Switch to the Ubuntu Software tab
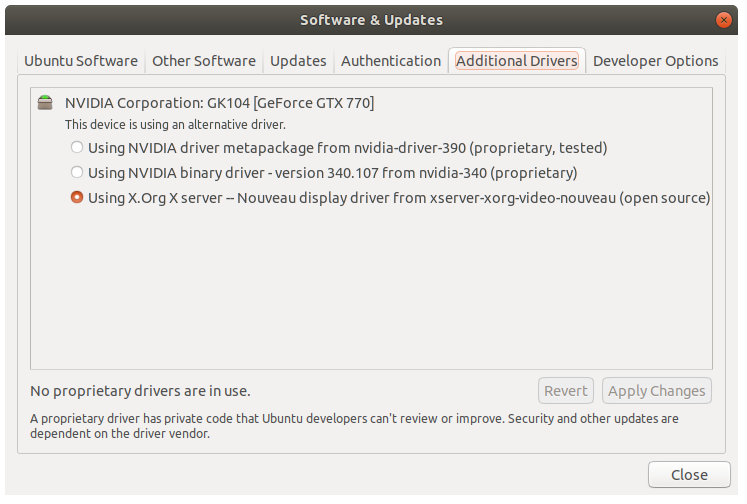The image size is (747, 504). click(81, 61)
